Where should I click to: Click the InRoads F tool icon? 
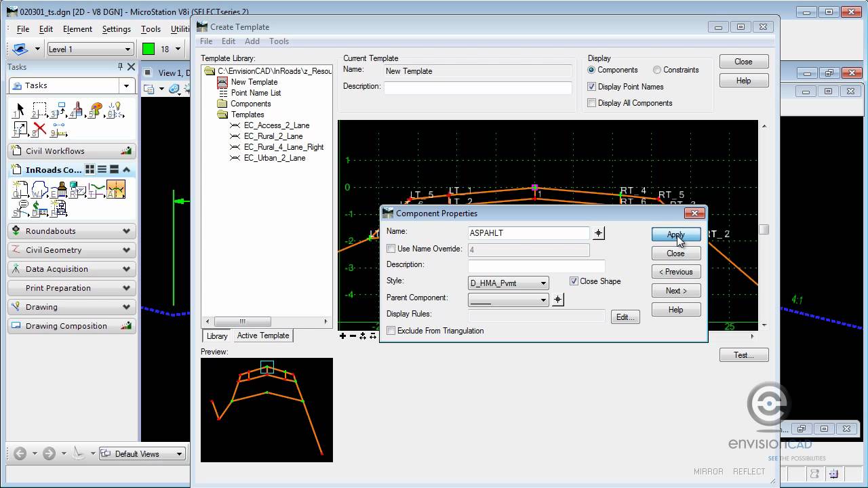pos(58,209)
